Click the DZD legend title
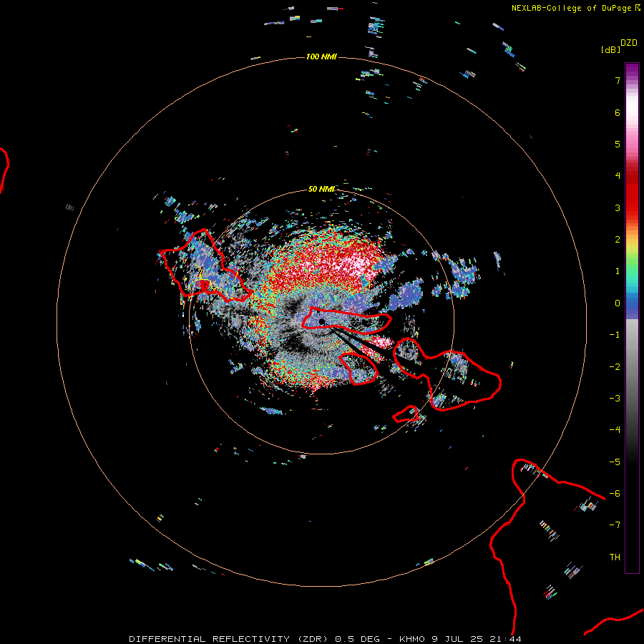 629,43
